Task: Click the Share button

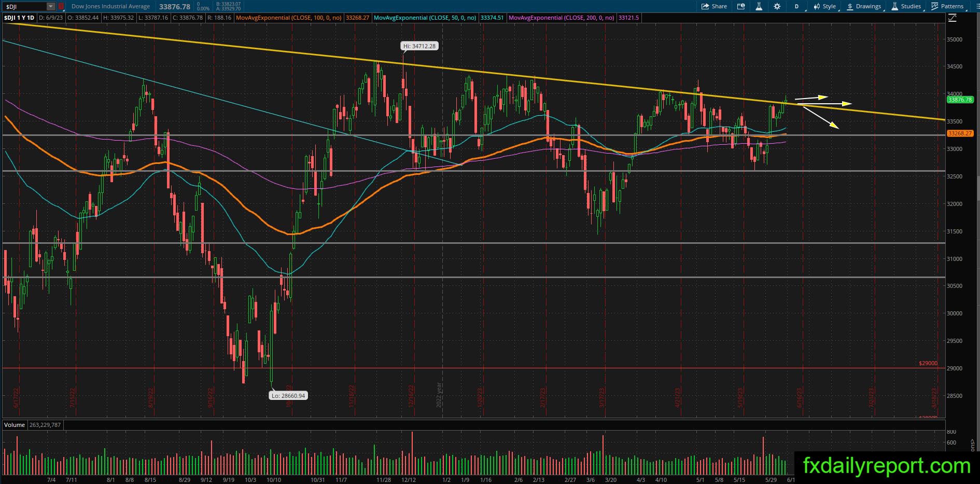Action: tap(714, 6)
